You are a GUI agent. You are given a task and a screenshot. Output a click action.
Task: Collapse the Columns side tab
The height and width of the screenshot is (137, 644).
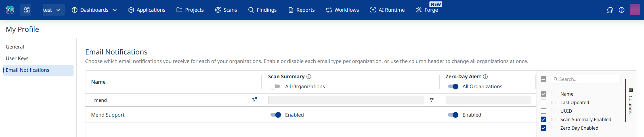click(631, 101)
